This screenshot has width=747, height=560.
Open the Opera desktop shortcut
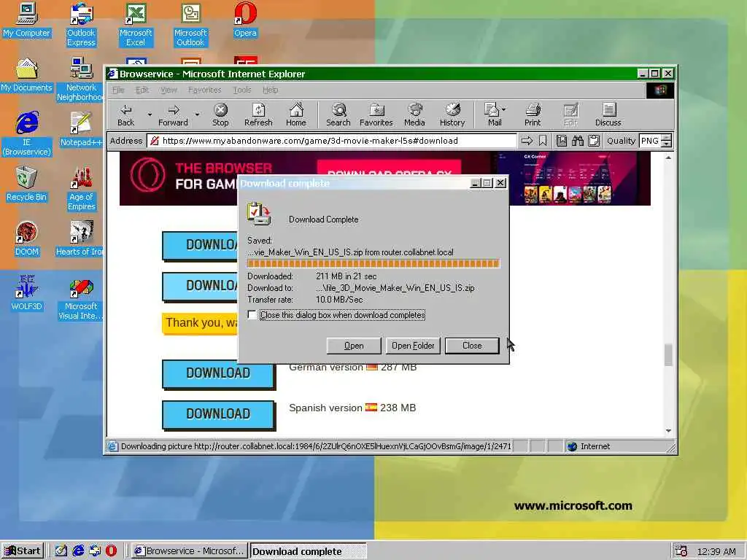245,20
